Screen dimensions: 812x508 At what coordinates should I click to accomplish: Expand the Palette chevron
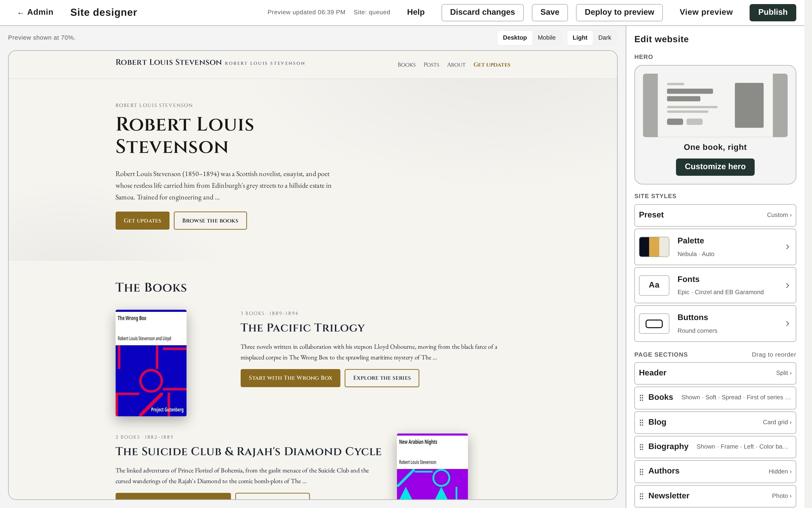click(787, 247)
